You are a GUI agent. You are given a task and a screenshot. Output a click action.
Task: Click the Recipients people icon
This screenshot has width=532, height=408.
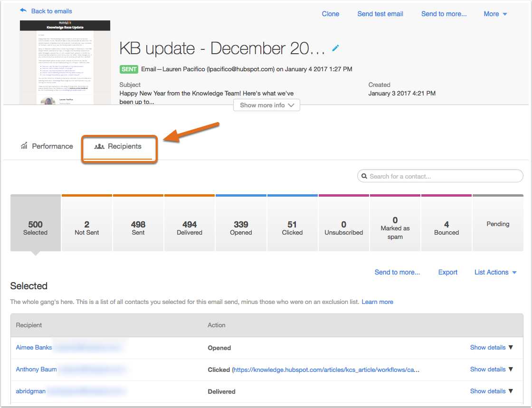coord(99,146)
